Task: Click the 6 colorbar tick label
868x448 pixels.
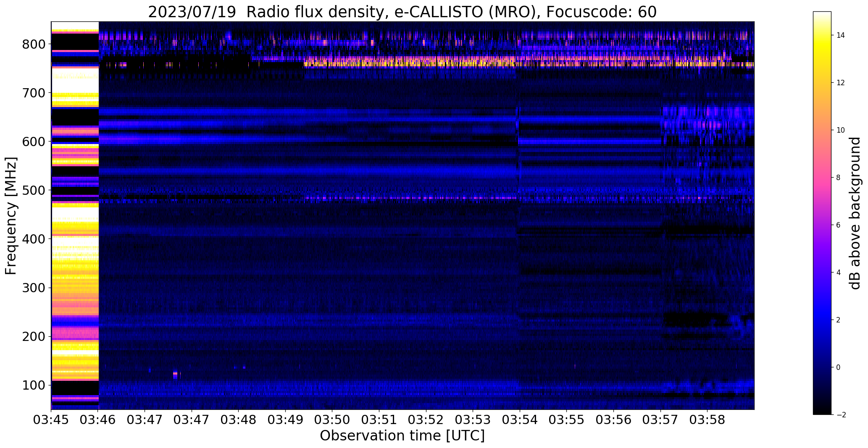Action: [x=839, y=225]
